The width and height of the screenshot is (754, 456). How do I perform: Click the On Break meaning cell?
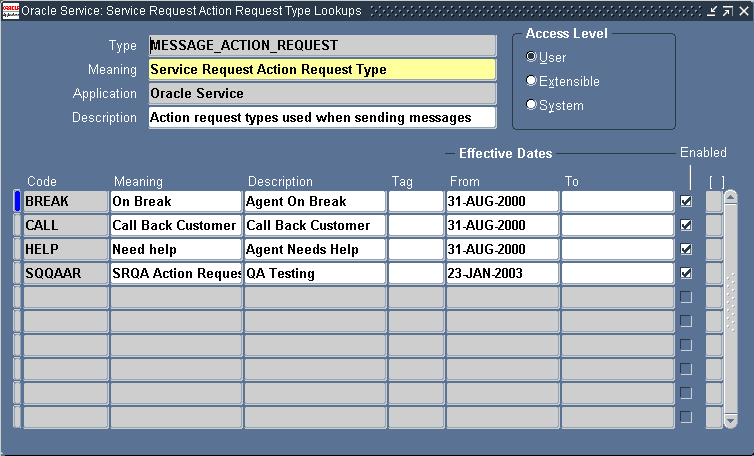(176, 201)
